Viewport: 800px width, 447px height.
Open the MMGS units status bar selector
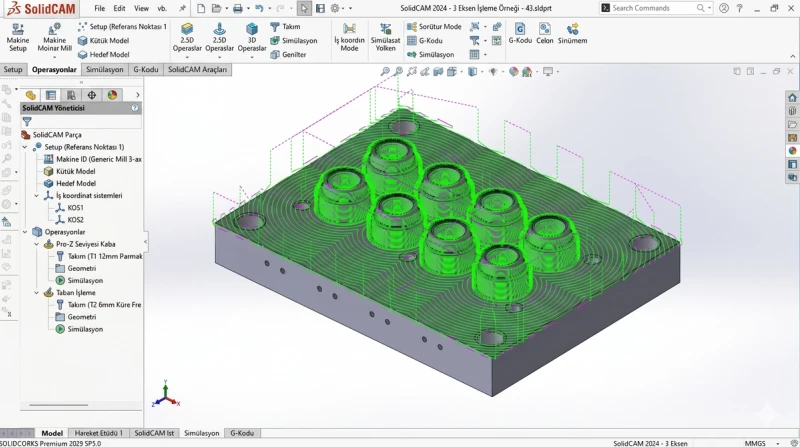[x=762, y=443]
